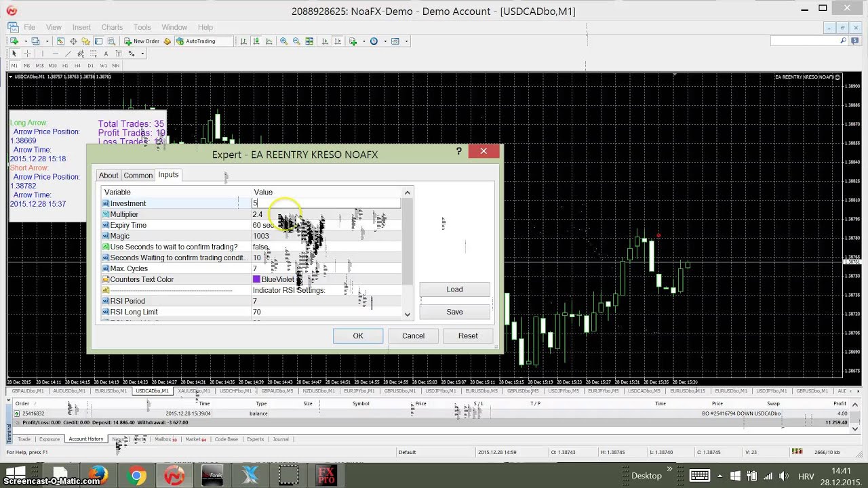Viewport: 868px width, 488px height.
Task: Switch timeframe to M5
Action: pyautogui.click(x=27, y=66)
